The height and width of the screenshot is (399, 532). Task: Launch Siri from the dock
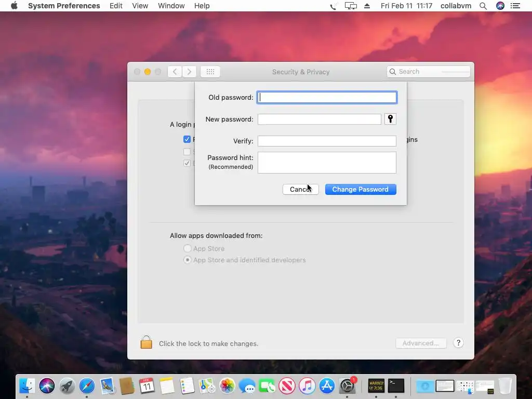pyautogui.click(x=47, y=386)
